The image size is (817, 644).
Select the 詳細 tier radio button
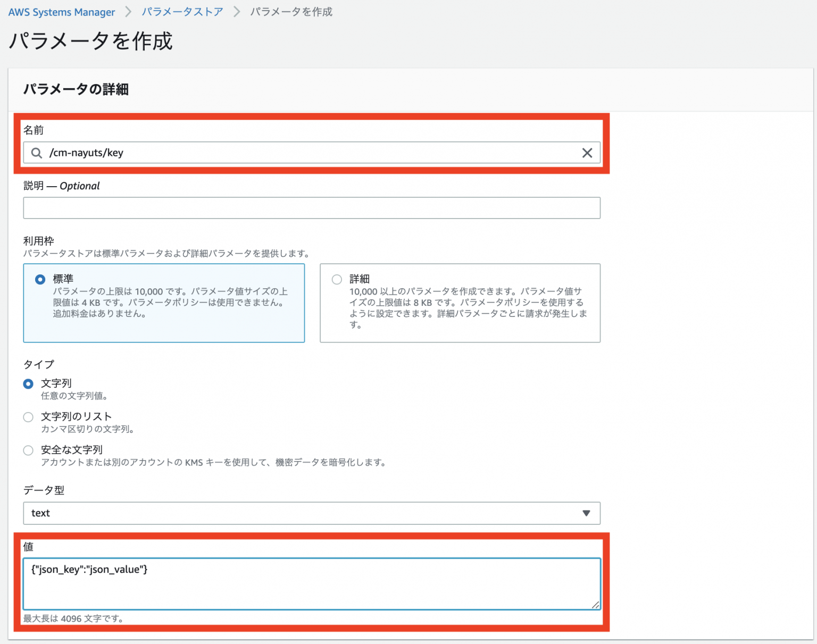336,279
